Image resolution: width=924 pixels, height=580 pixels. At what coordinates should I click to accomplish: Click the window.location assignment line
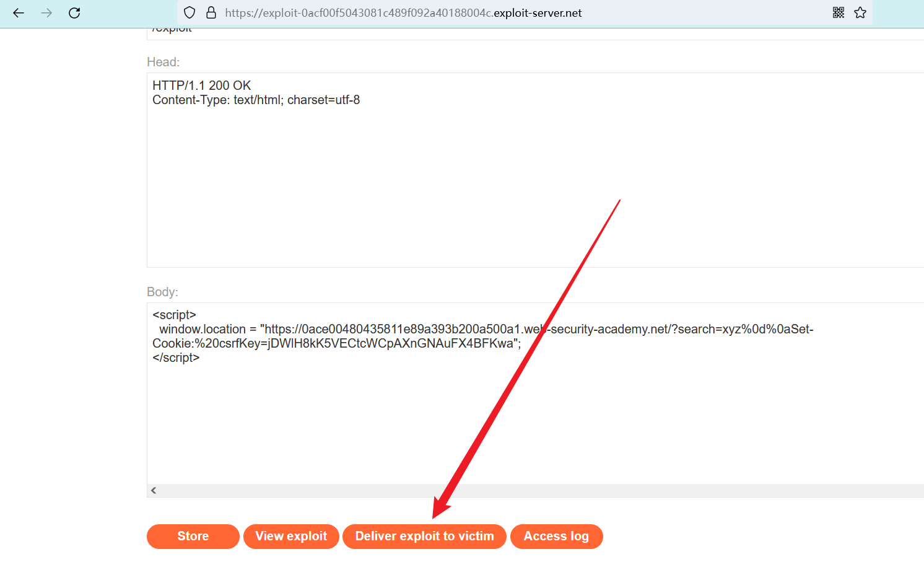[486, 329]
